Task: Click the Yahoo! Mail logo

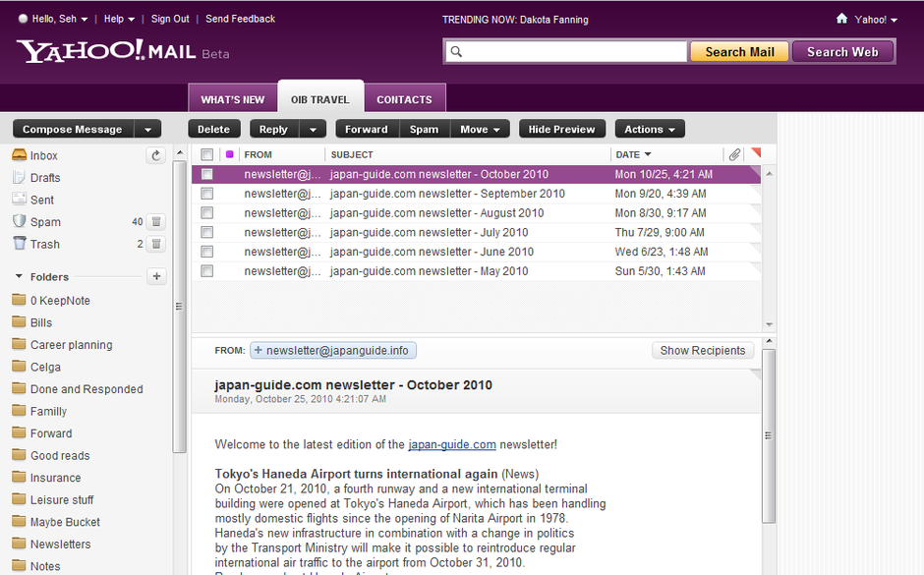Action: pos(106,51)
